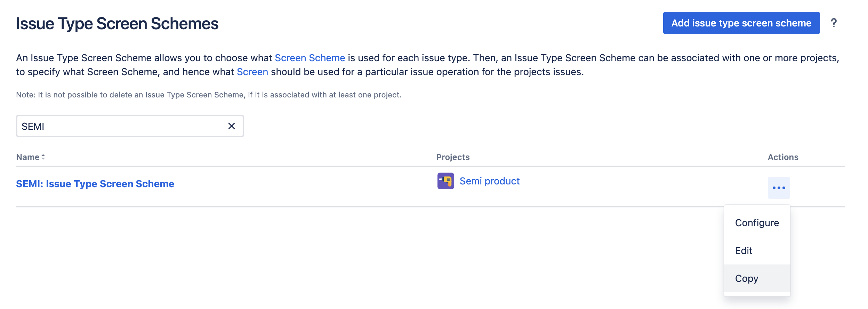This screenshot has height=309, width=868.
Task: Follow the Screen link in description
Action: pyautogui.click(x=252, y=72)
